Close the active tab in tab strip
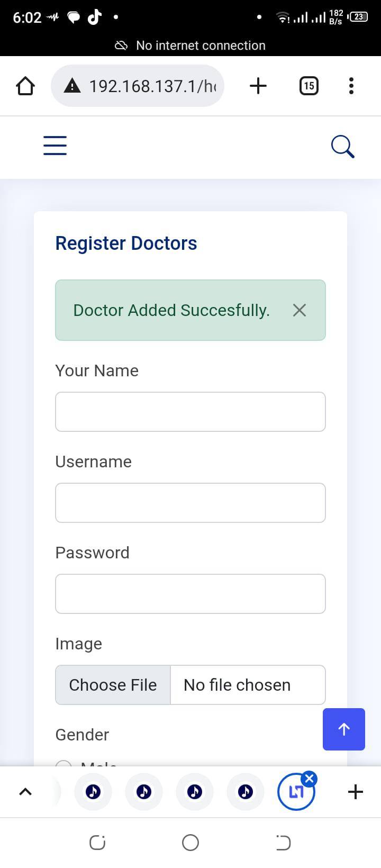381x868 pixels. 310,779
